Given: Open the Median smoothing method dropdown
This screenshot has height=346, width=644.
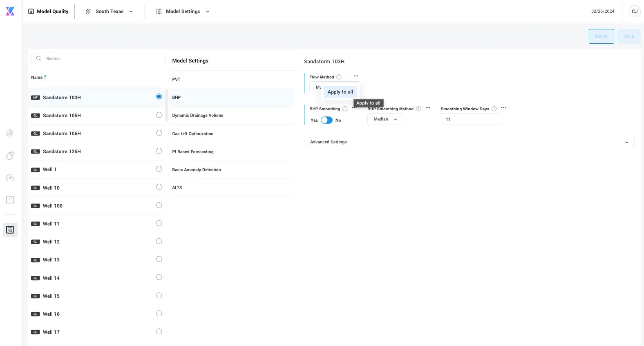Looking at the screenshot, I should coord(385,119).
